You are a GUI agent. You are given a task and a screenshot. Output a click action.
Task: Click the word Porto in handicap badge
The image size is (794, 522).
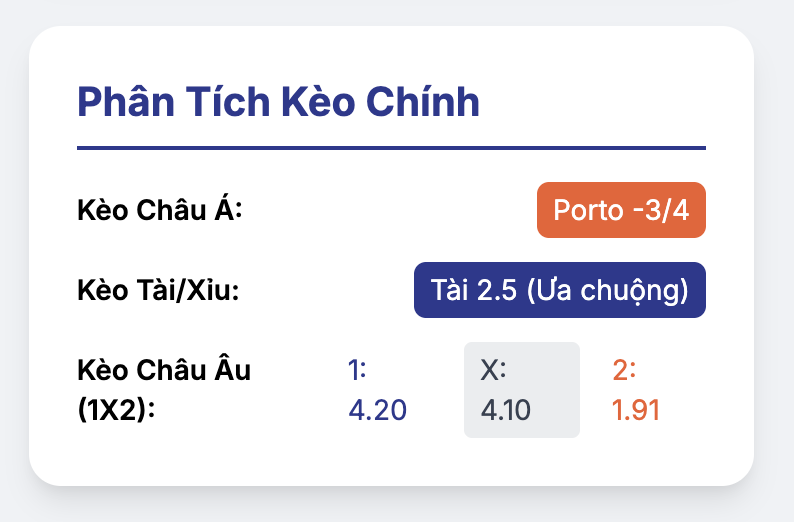tap(588, 210)
